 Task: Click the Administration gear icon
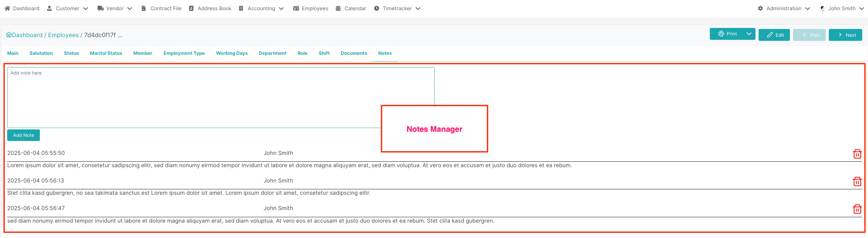coord(760,9)
